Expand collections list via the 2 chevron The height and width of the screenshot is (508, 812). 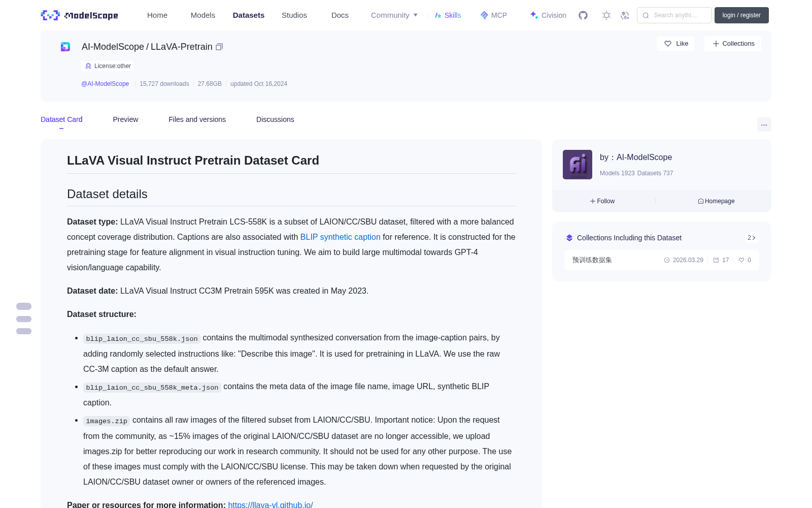coord(752,238)
